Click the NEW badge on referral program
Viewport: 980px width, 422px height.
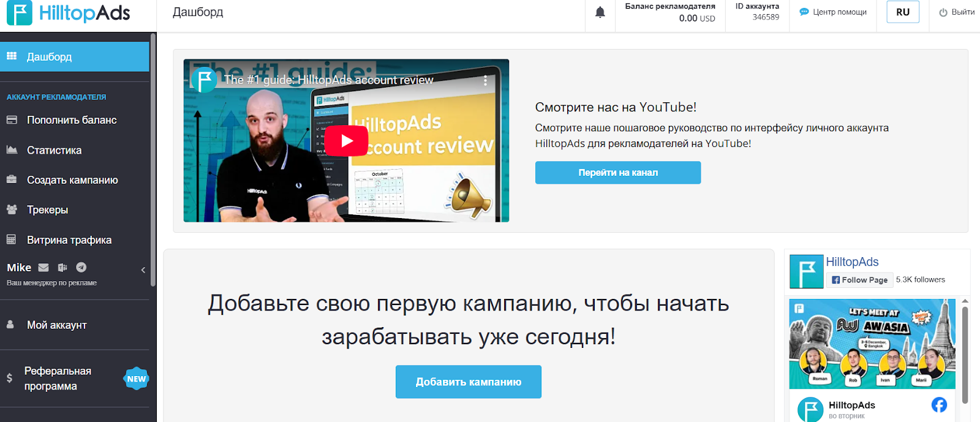pyautogui.click(x=137, y=379)
